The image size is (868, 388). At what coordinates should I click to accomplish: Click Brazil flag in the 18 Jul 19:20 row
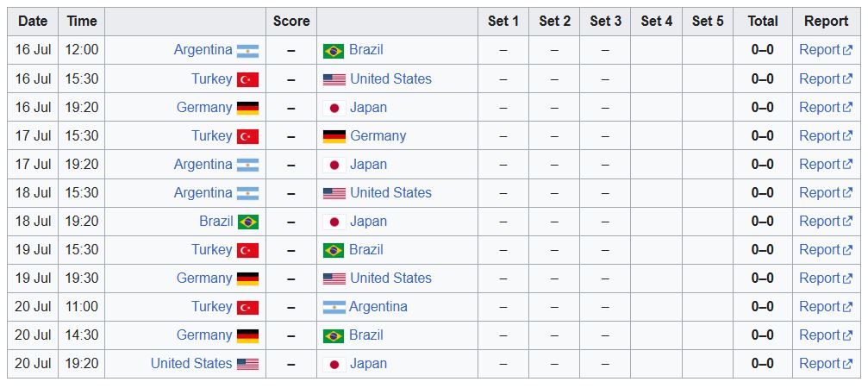(x=247, y=222)
